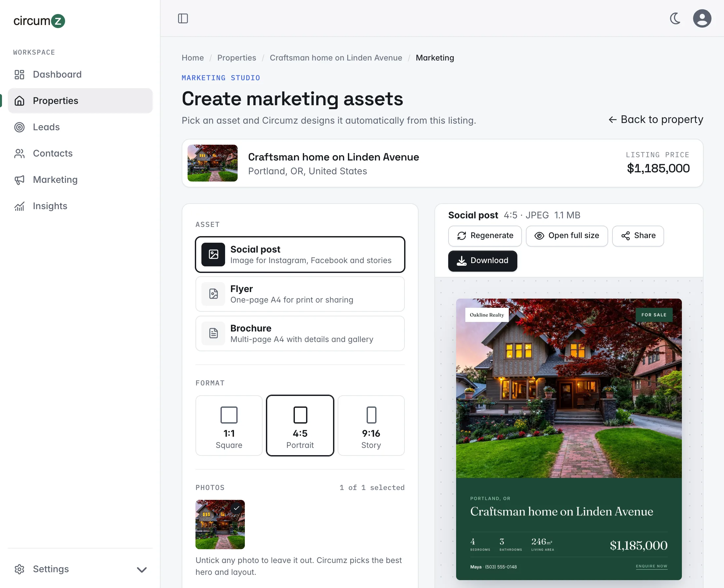Select the 4:5 Portrait format
Screen dimensions: 724x588
pos(300,426)
